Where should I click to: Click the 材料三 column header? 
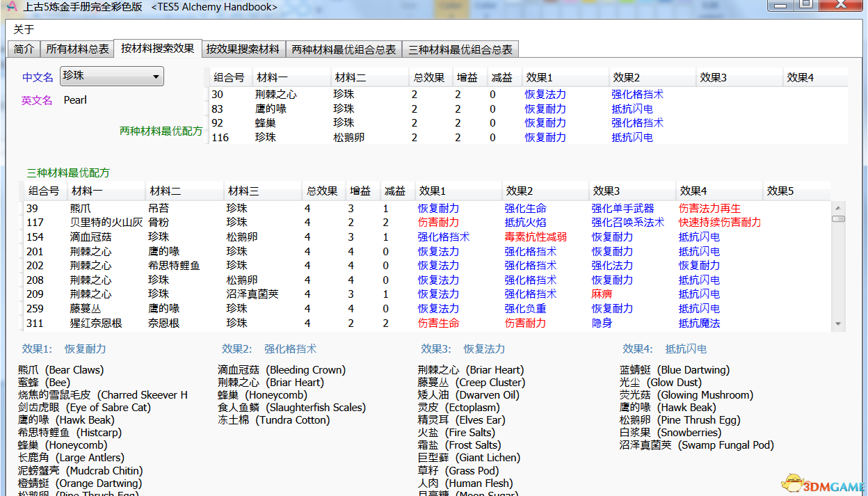tap(262, 191)
